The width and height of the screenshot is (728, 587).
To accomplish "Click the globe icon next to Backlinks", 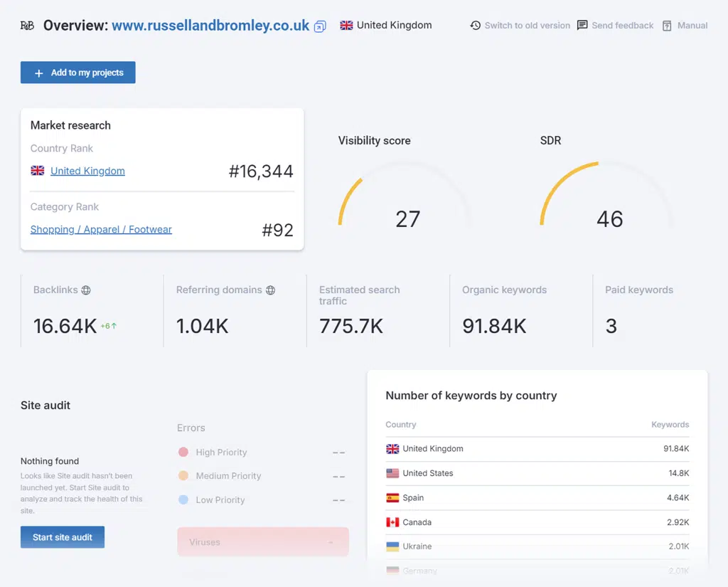I will [x=86, y=290].
